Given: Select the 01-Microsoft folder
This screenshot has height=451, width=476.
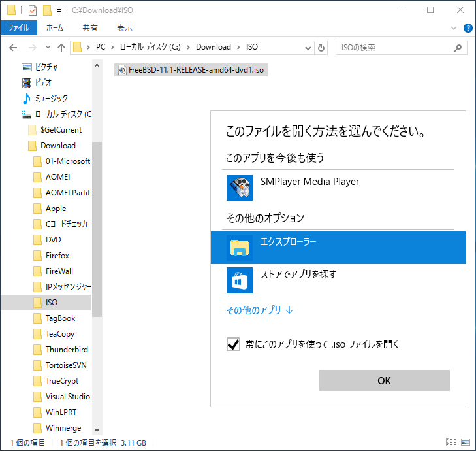Looking at the screenshot, I should pos(61,161).
